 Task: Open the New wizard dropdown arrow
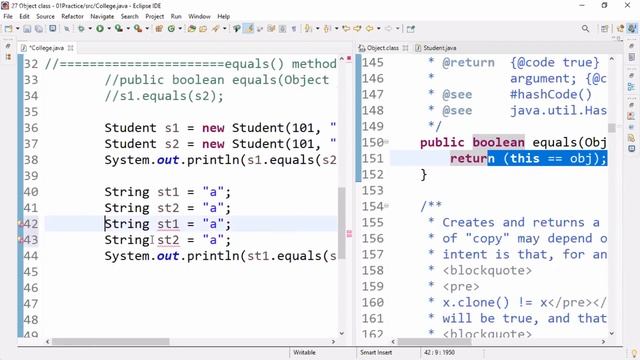click(x=18, y=29)
